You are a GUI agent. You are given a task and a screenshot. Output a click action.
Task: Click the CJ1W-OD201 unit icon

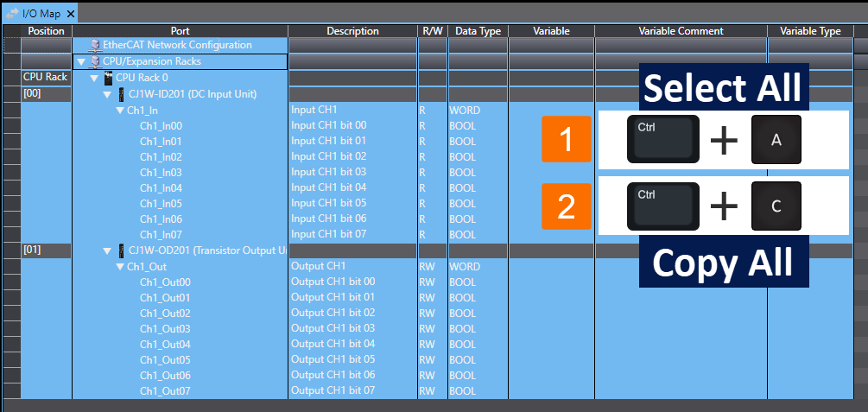point(122,250)
